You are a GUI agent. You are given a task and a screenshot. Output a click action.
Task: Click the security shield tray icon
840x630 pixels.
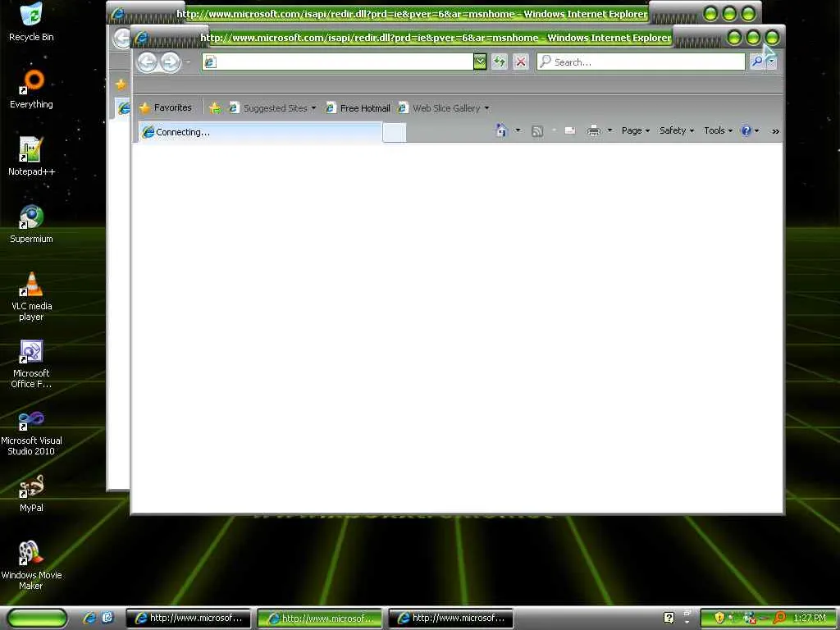[719, 618]
